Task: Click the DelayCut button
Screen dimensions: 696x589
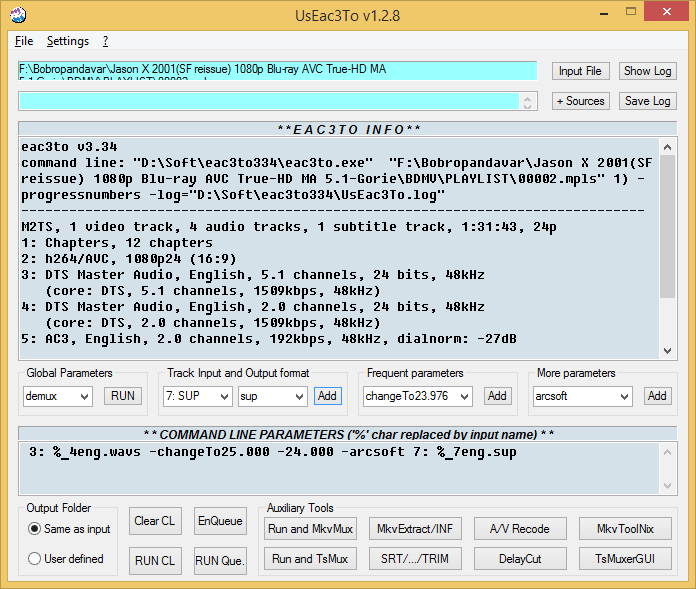Action: tap(520, 559)
